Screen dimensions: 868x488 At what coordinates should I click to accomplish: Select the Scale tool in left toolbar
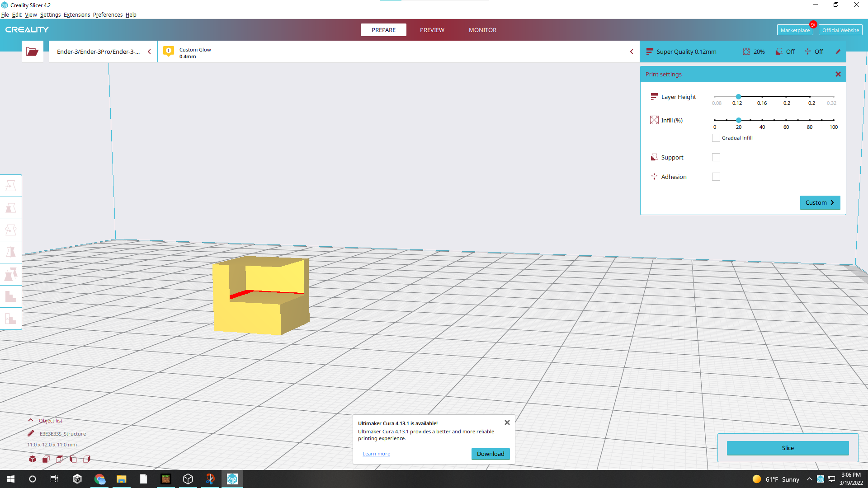tap(11, 208)
